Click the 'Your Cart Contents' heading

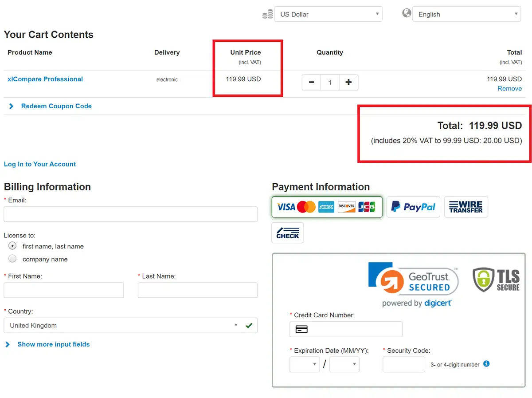pos(49,35)
